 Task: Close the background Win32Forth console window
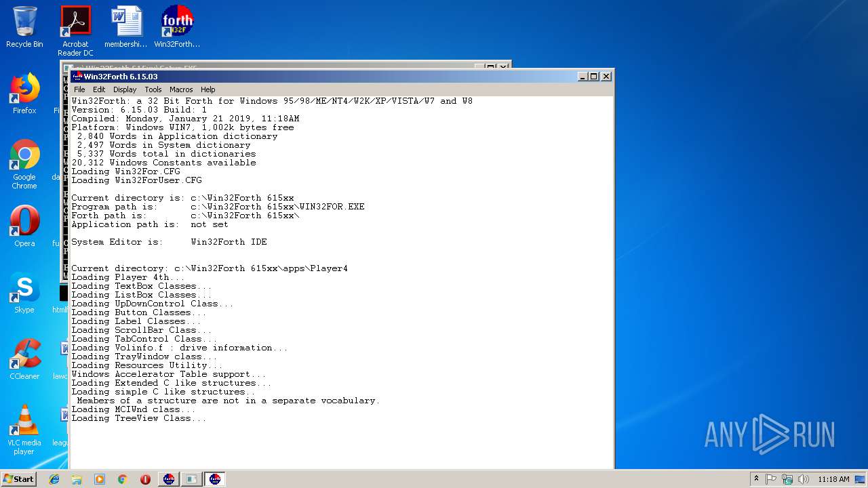[503, 66]
